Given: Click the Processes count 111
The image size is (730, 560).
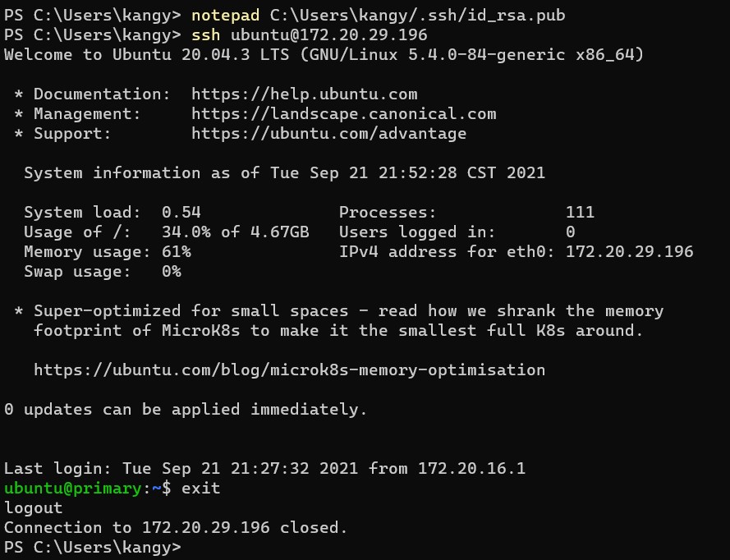Looking at the screenshot, I should tap(580, 213).
